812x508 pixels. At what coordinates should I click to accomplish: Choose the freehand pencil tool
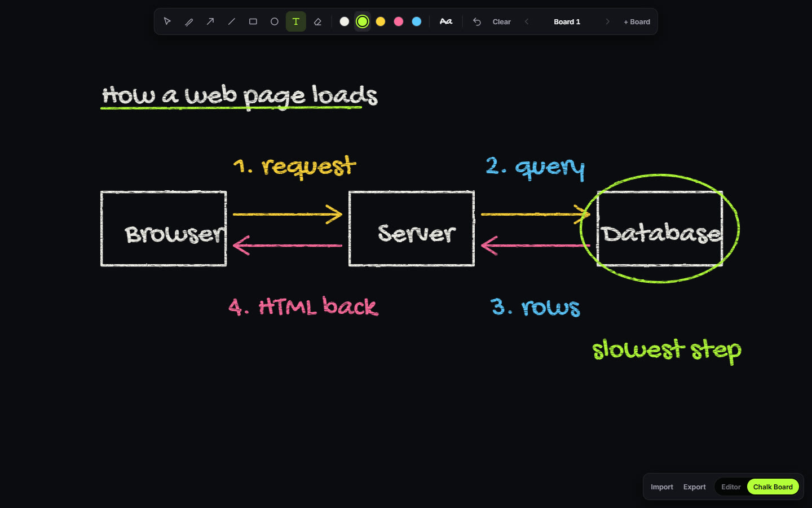(189, 21)
